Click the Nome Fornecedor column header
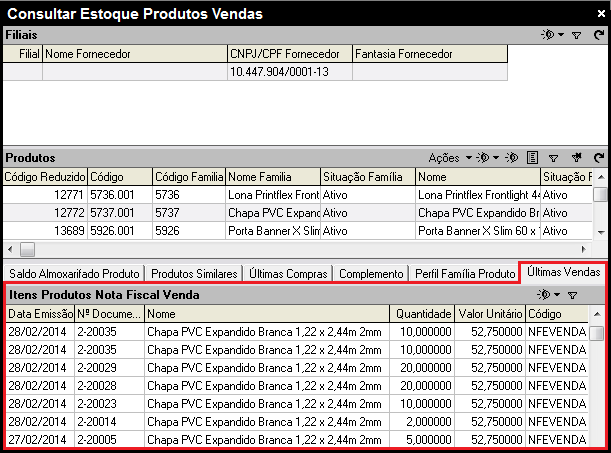Image resolution: width=611 pixels, height=453 pixels. point(135,54)
